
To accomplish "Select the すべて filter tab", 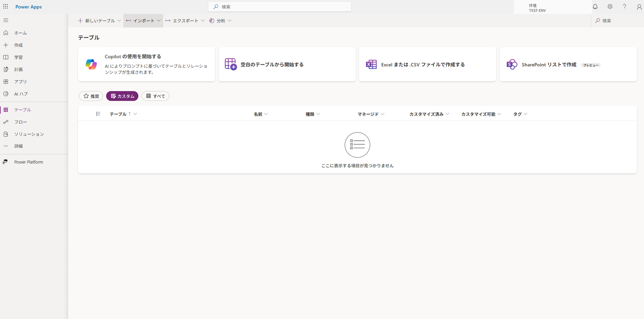I will coord(155,96).
